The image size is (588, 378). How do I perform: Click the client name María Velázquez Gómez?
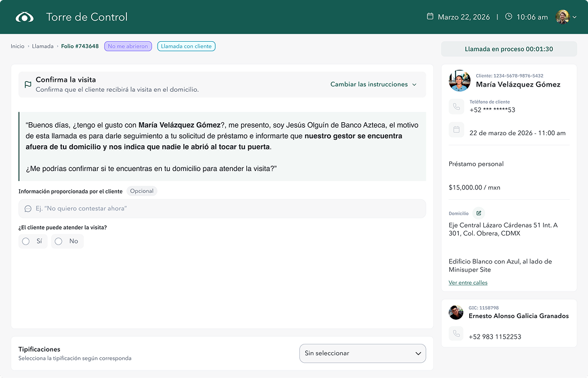[x=518, y=85]
